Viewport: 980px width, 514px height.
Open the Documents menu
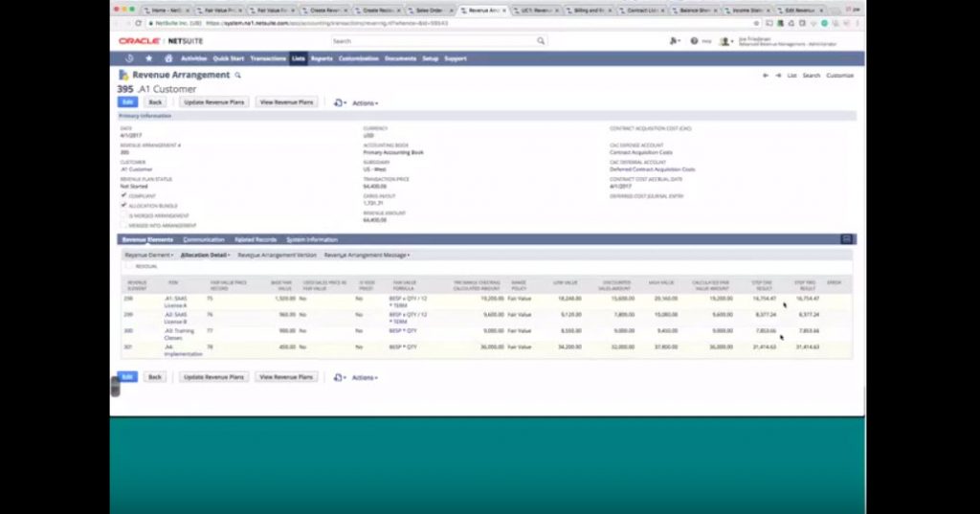click(x=401, y=58)
